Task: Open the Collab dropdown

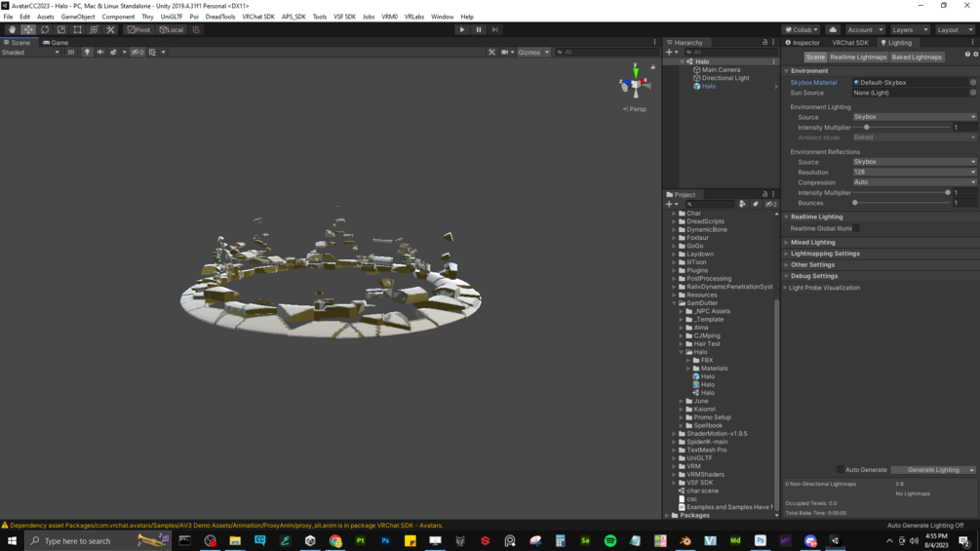Action: tap(802, 29)
